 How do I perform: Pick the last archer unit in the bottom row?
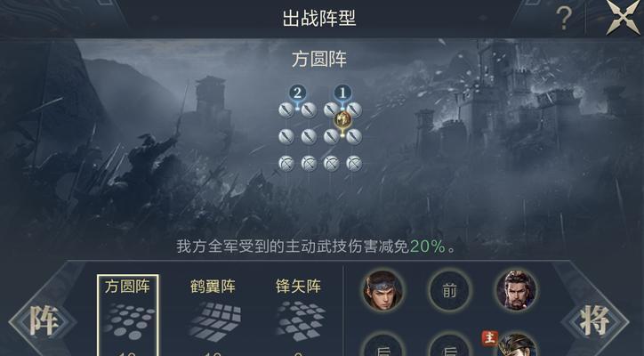tap(354, 164)
